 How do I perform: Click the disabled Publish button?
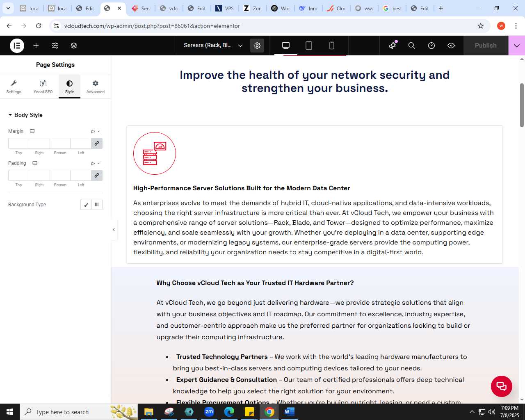click(486, 46)
